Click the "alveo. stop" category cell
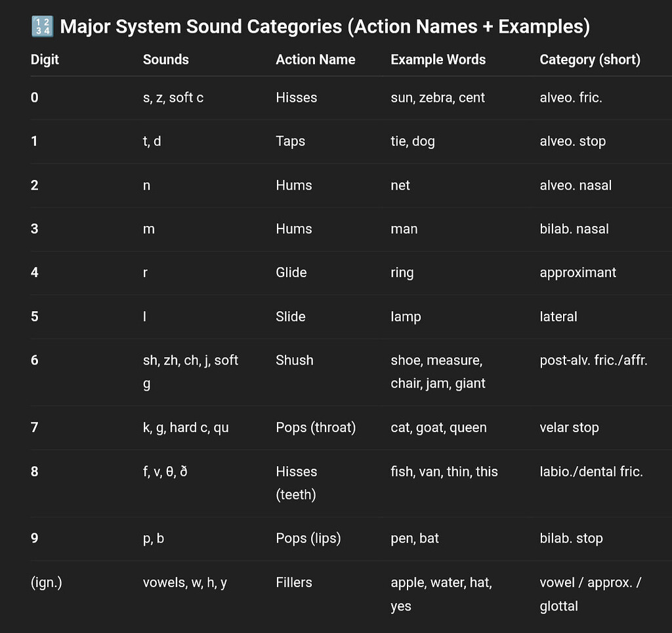The image size is (672, 633). coord(572,141)
